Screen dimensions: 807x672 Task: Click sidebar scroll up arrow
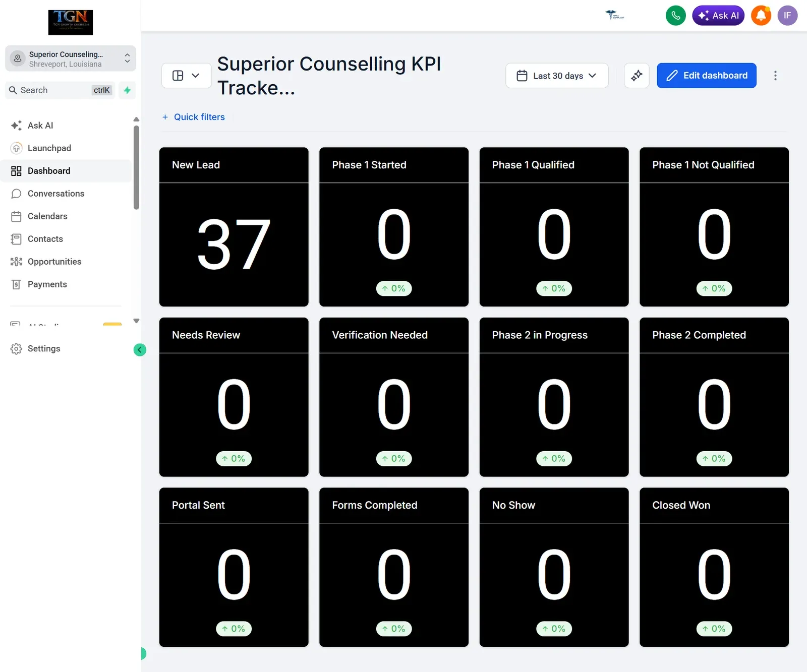136,119
